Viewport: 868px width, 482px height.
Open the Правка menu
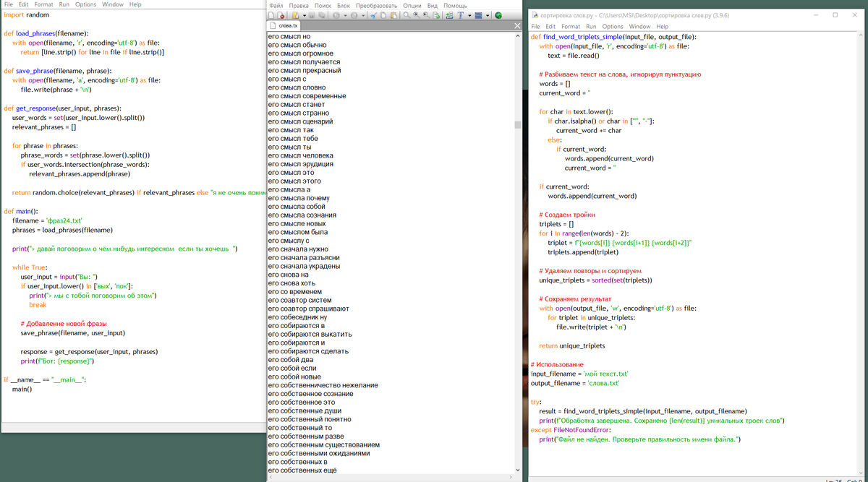tap(298, 5)
